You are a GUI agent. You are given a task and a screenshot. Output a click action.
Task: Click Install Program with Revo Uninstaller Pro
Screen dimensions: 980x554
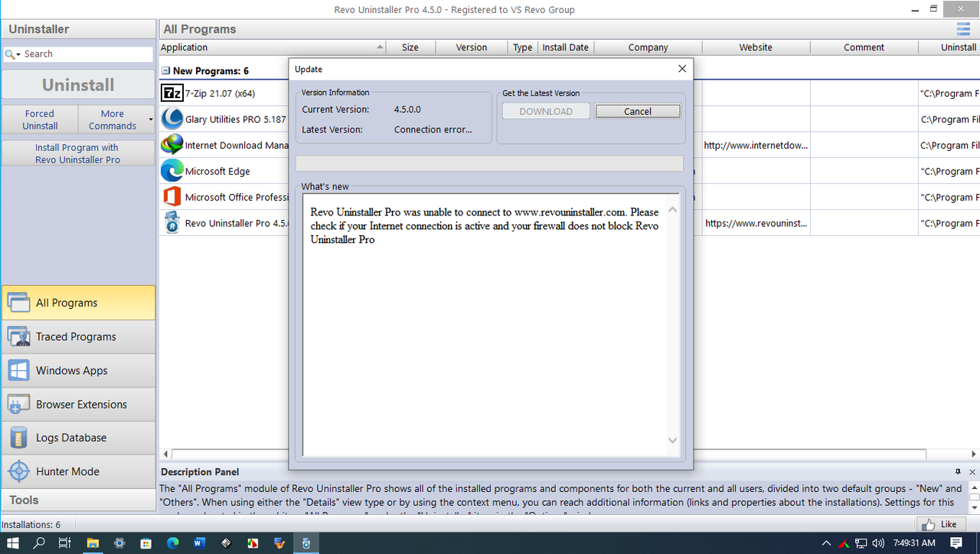click(78, 153)
